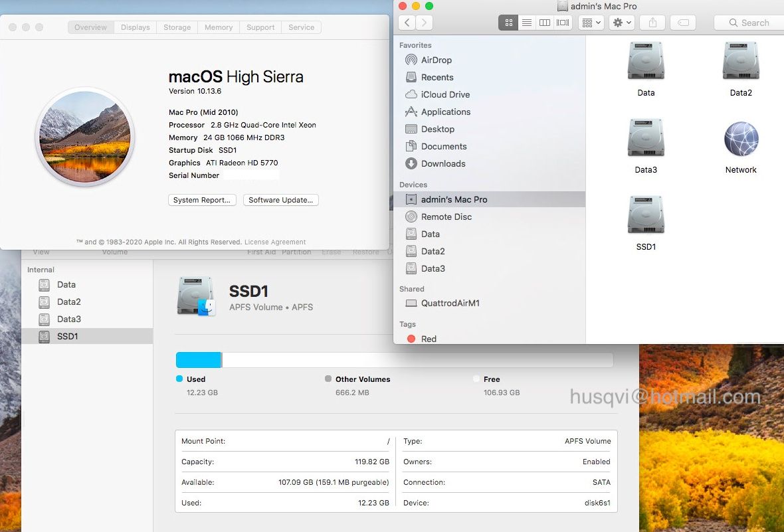Click the Finder Edit Tags button
784x532 pixels.
[x=683, y=23]
